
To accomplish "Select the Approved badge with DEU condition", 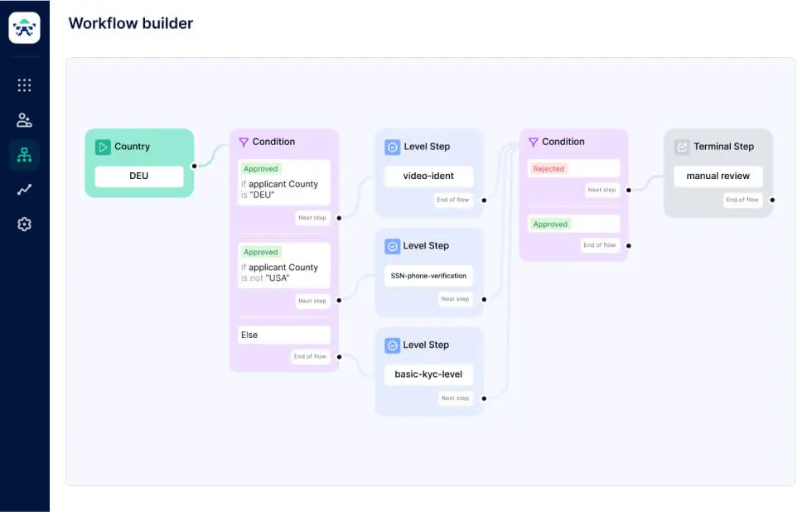I will (x=260, y=168).
